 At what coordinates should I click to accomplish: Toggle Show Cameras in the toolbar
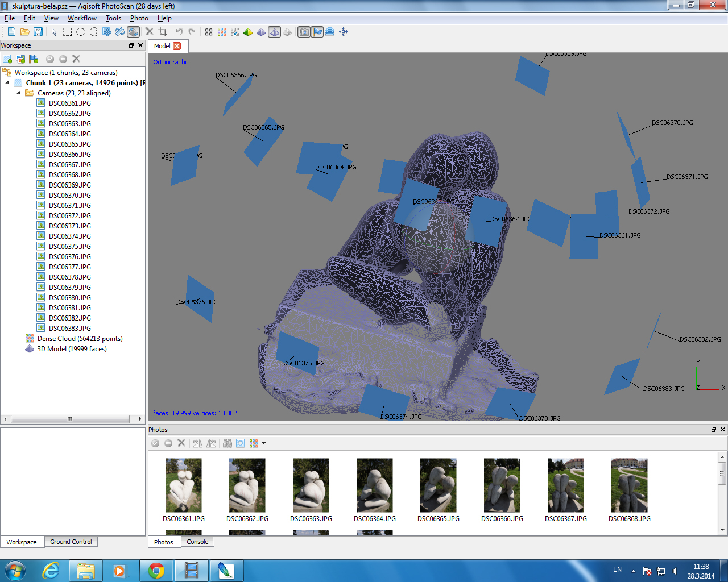[x=304, y=32]
